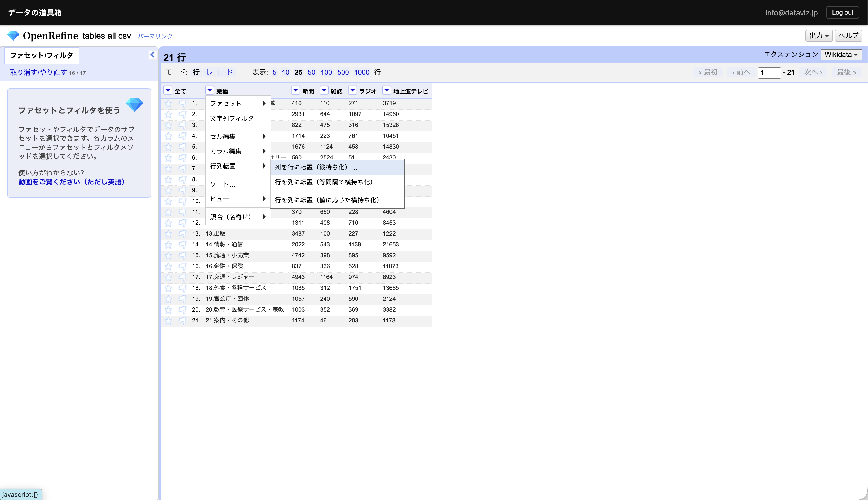Flag row 1 in the table
Viewport: 868px width, 500px height.
coord(182,103)
